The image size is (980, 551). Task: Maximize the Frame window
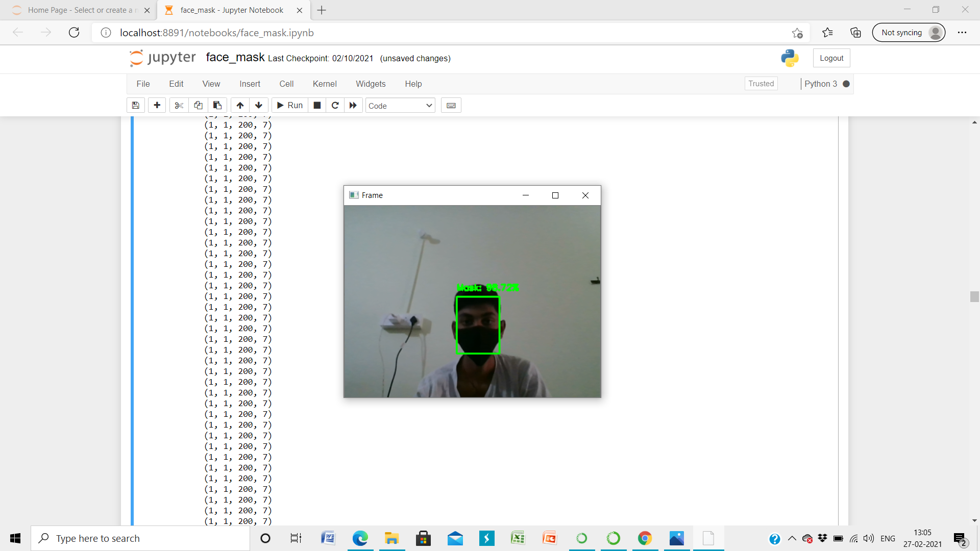pos(555,195)
